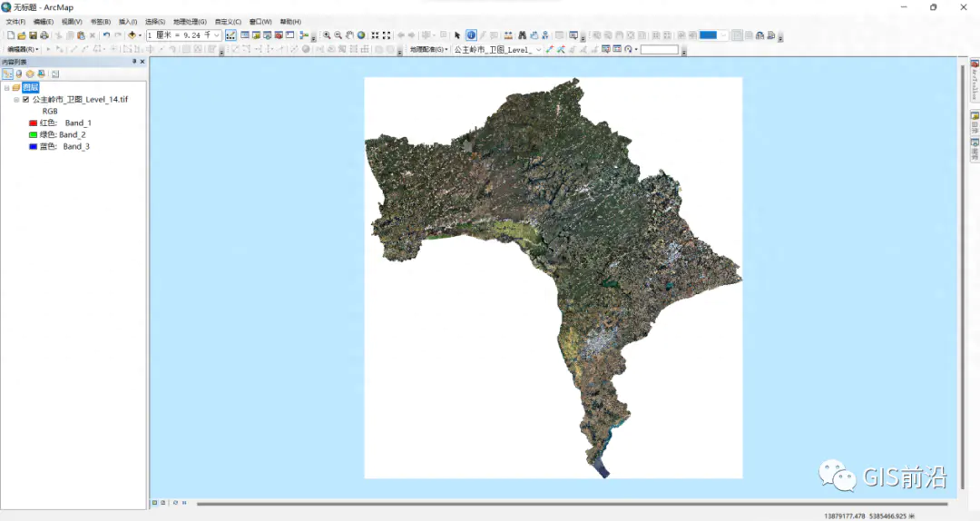Viewport: 980px width, 521px height.
Task: Switch to List By Drawing Order view
Action: 7,74
